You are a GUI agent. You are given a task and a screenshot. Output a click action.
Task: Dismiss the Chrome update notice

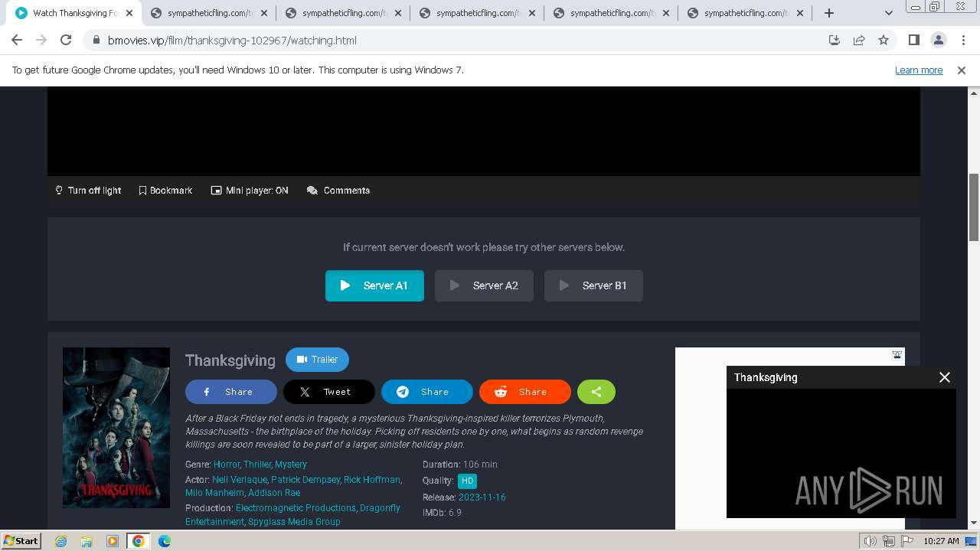(x=962, y=70)
